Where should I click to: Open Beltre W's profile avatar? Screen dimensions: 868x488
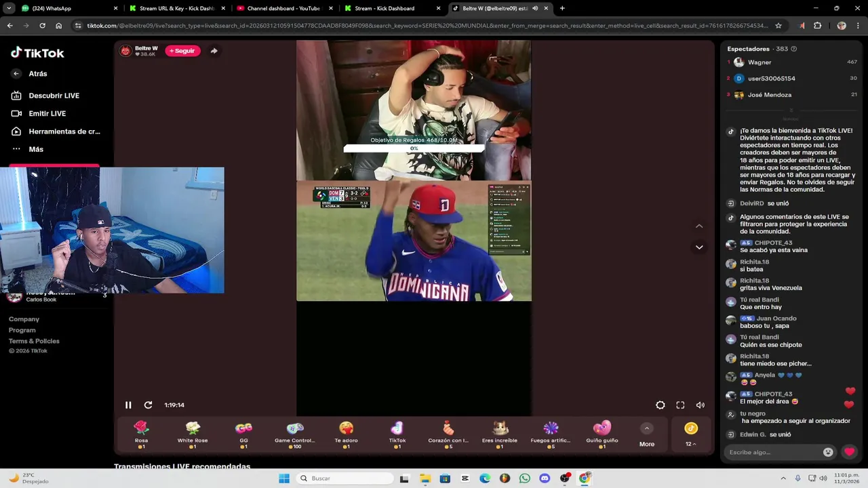tap(125, 51)
